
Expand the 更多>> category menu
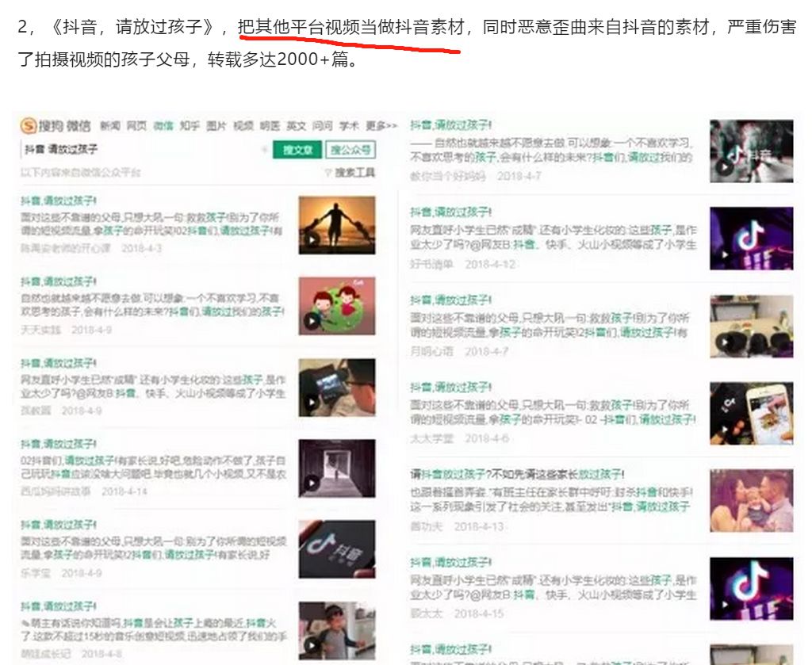[x=381, y=126]
